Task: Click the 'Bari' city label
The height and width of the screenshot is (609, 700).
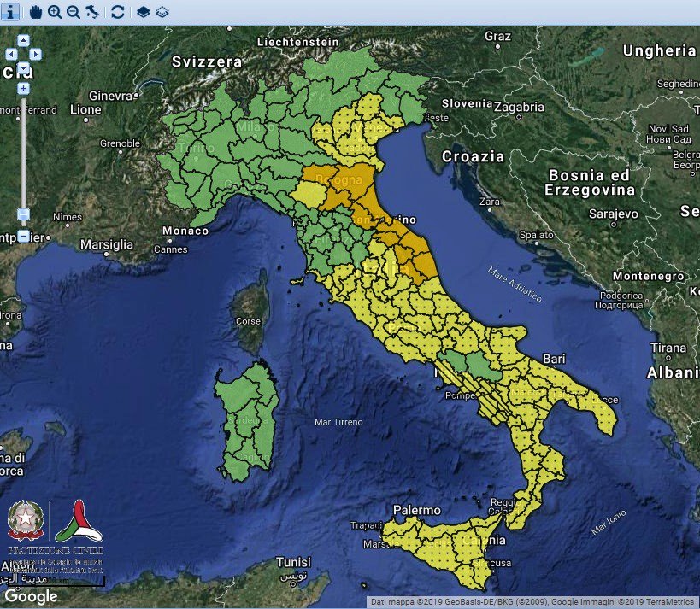Action: click(554, 359)
